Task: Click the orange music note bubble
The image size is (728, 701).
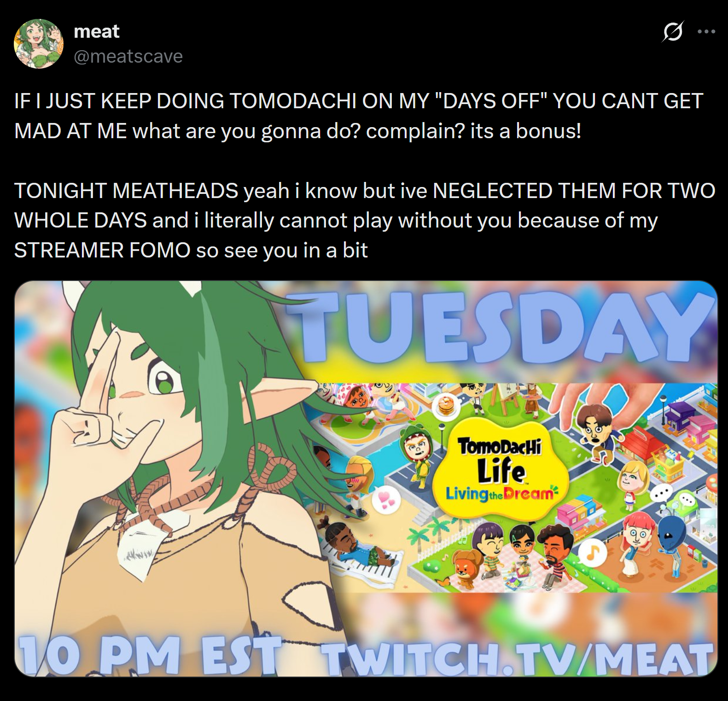Action: point(592,552)
